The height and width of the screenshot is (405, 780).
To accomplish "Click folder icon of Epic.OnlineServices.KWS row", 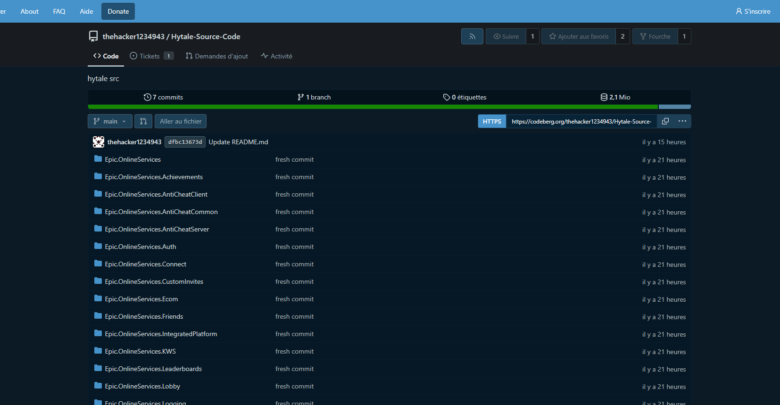I will 98,351.
